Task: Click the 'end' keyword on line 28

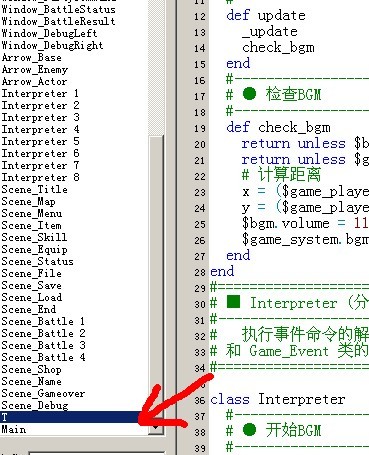Action: [x=222, y=271]
